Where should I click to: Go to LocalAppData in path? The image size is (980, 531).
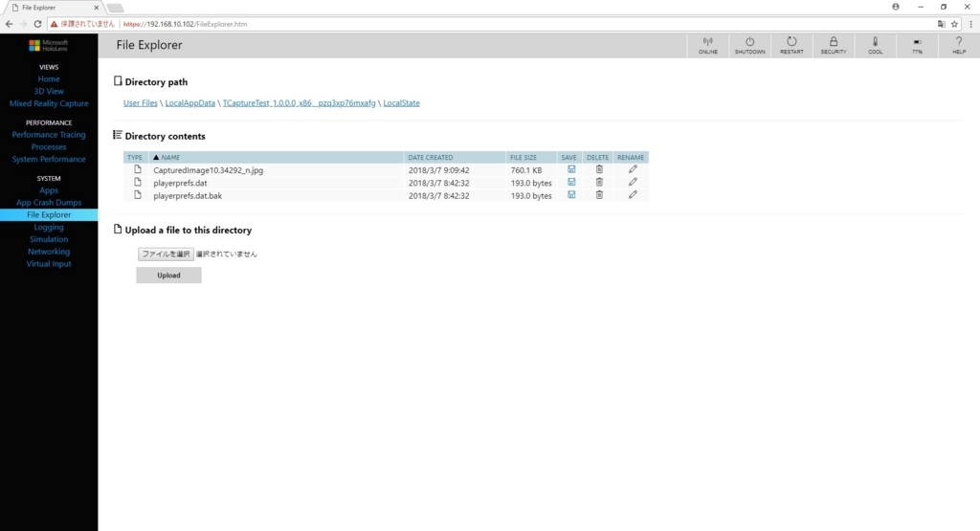[x=190, y=103]
